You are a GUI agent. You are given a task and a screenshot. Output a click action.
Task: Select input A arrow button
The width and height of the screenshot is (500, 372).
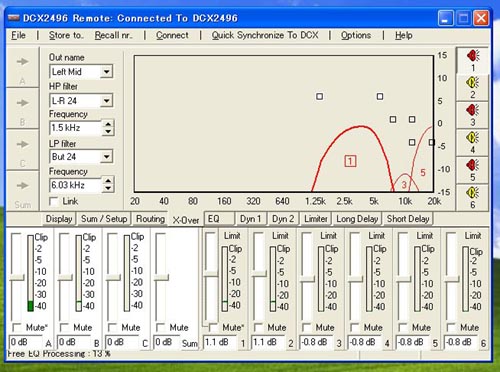[x=22, y=68]
